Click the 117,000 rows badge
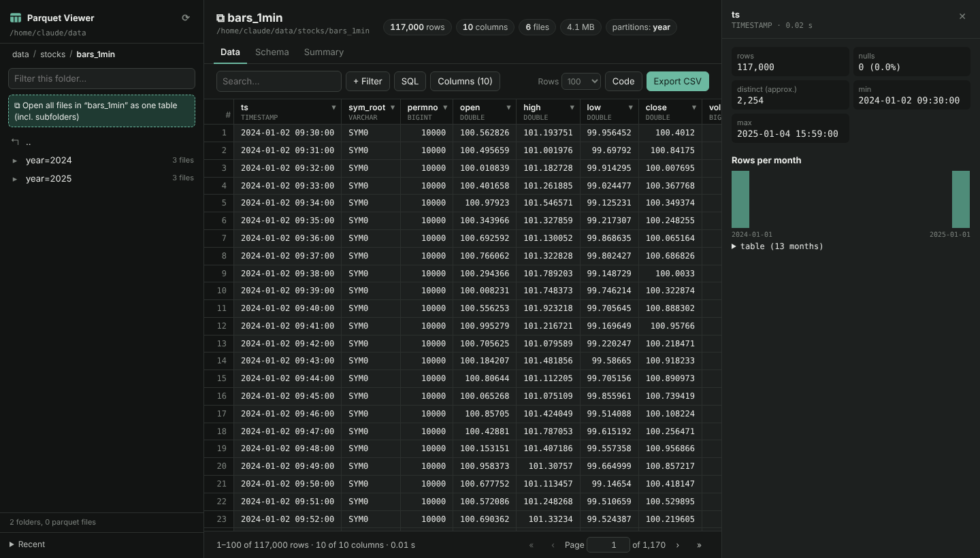 417,27
